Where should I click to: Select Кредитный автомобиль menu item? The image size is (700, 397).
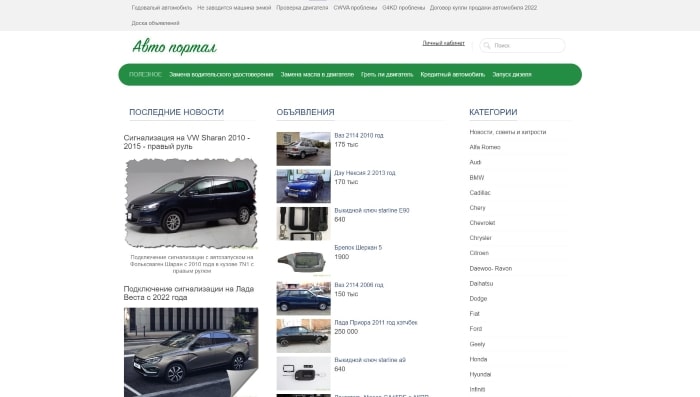point(453,75)
